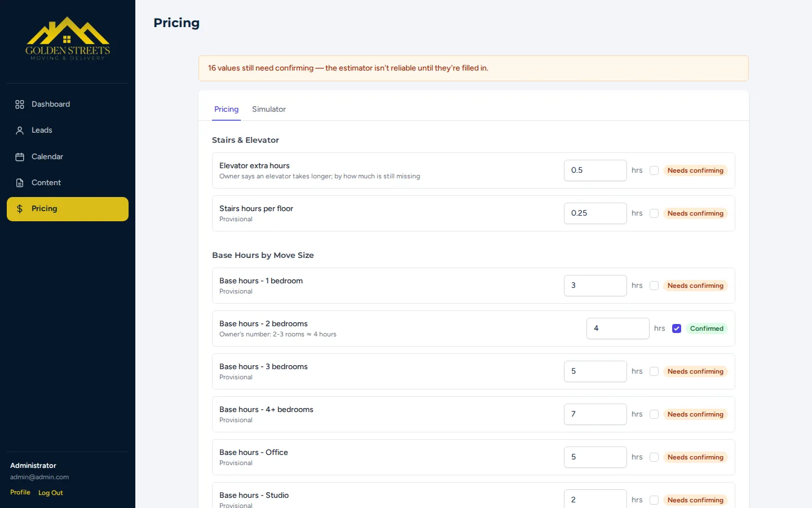Screen dimensions: 812x508
Task: Open the Dashboard page
Action: pos(68,104)
